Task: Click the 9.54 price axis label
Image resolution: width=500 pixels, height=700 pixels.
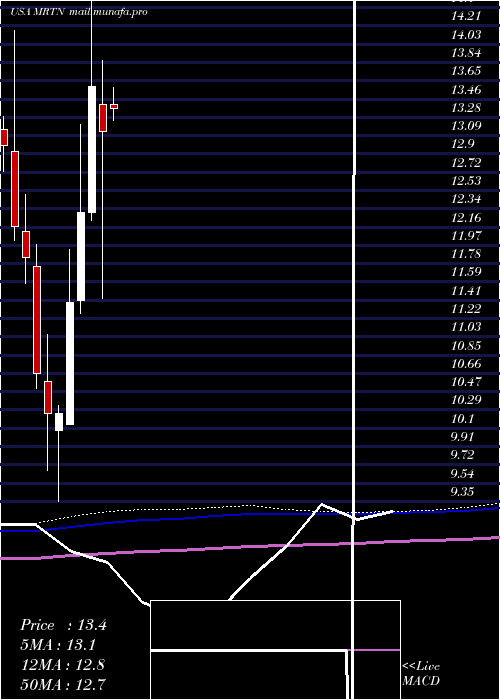Action: (x=462, y=473)
